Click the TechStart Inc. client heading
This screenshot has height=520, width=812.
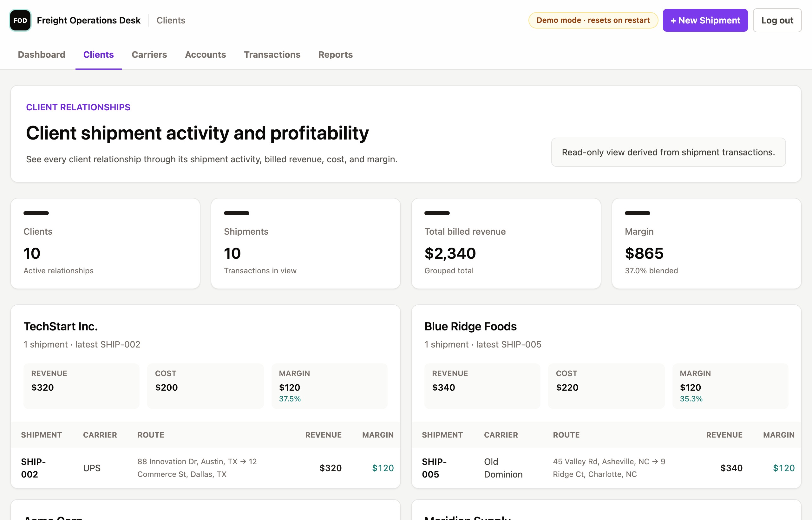tap(61, 326)
